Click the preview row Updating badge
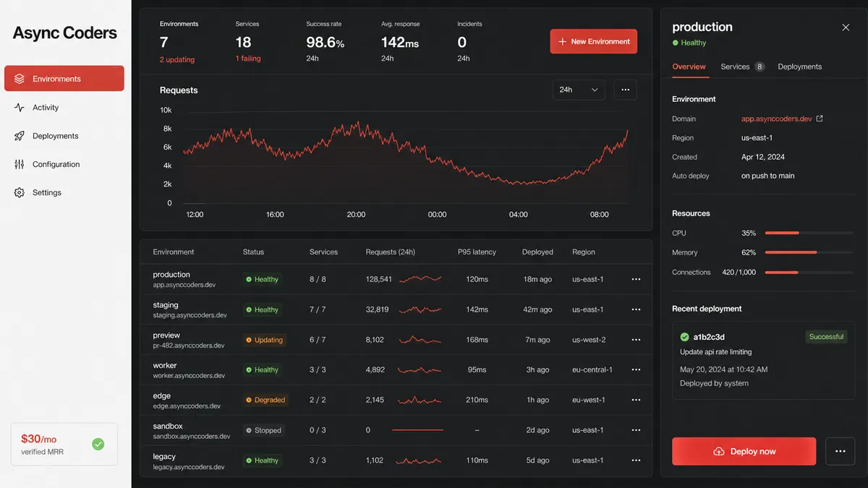Viewport: 868px width, 488px height. 265,340
